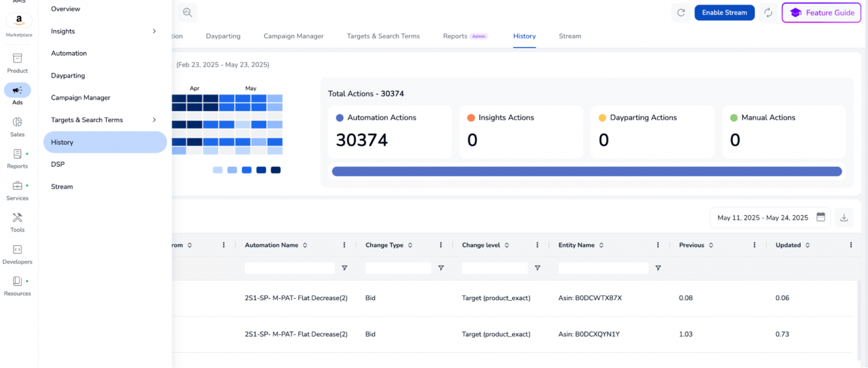Click the Amazon Marketplace icon
The height and width of the screenshot is (368, 868).
tap(19, 20)
